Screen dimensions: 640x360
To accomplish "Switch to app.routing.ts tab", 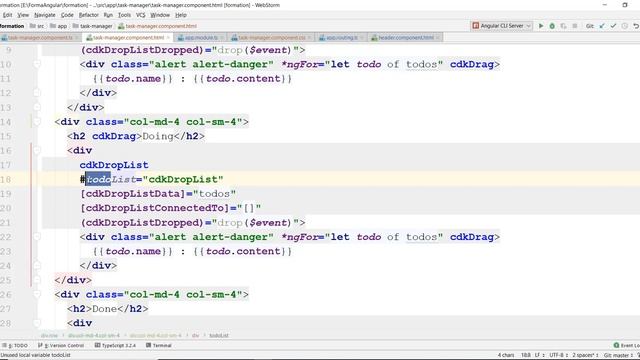I will [341, 38].
